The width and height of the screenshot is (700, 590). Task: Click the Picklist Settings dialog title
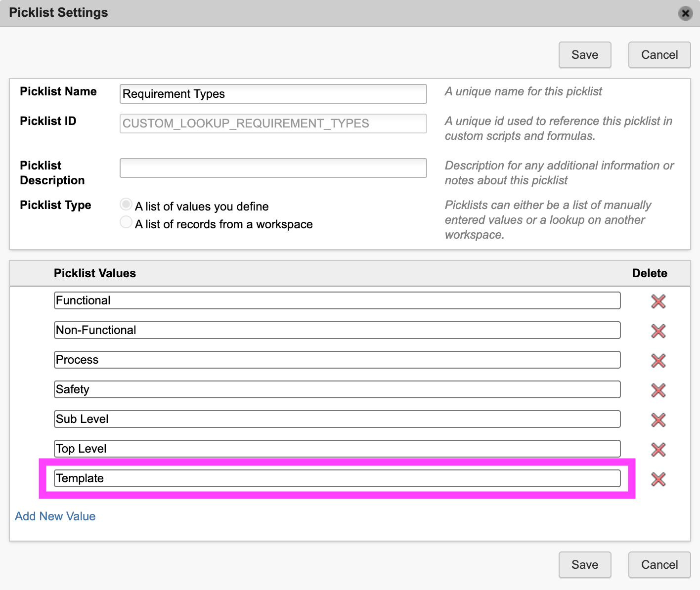[x=58, y=13]
